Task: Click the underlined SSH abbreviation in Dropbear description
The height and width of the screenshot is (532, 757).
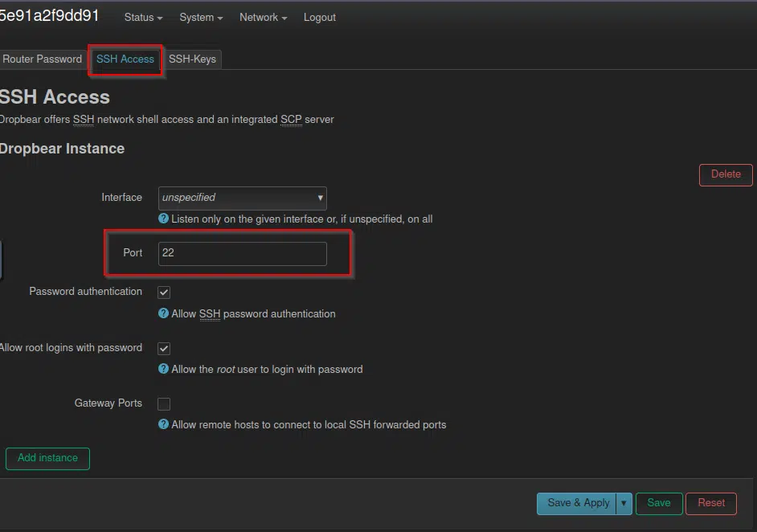Action: point(84,119)
